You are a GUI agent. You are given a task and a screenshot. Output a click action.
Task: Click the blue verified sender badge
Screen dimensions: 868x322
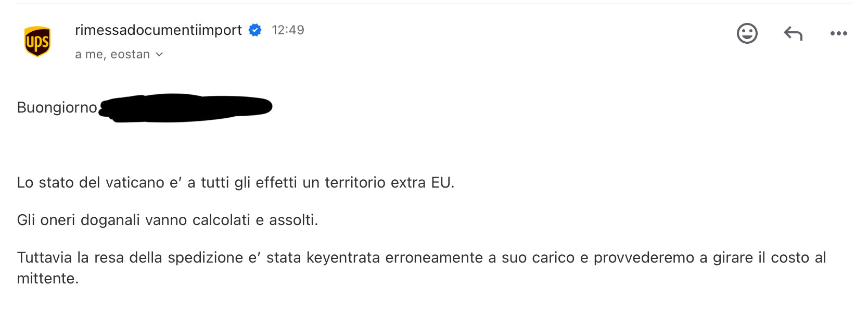[x=255, y=30]
